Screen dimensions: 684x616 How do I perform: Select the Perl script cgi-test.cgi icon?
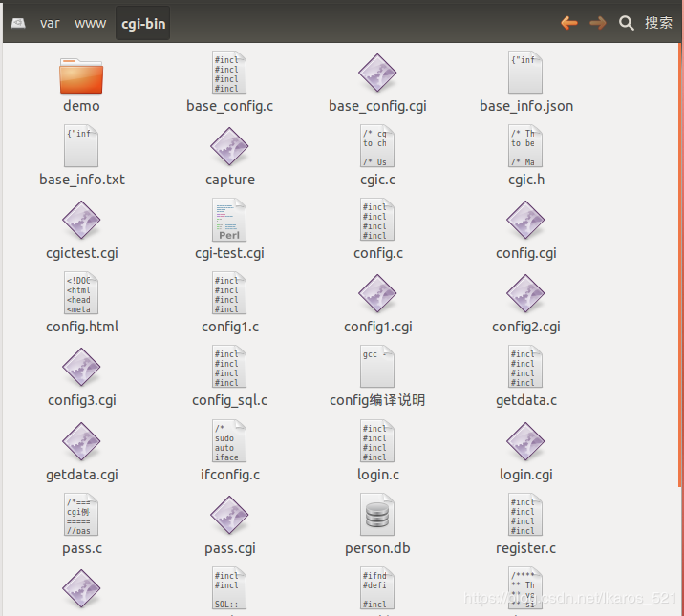229,220
